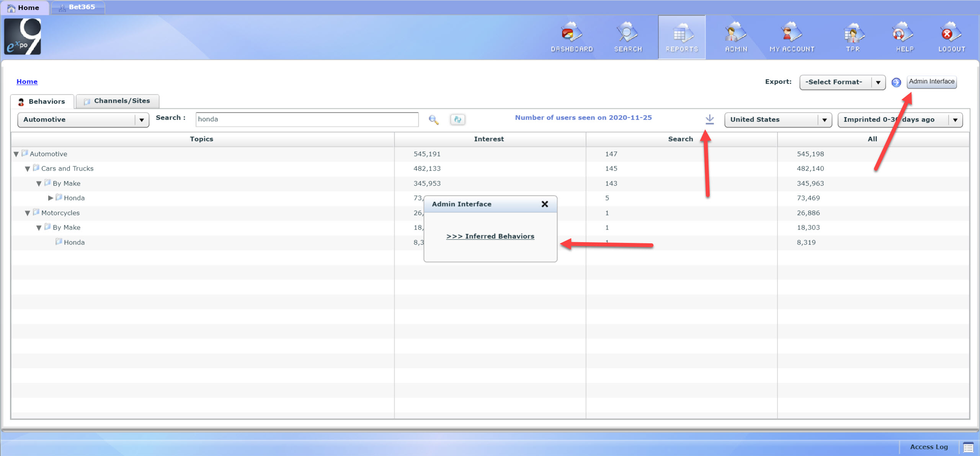Click the blue export go icon
This screenshot has width=980, height=456.
(x=896, y=82)
